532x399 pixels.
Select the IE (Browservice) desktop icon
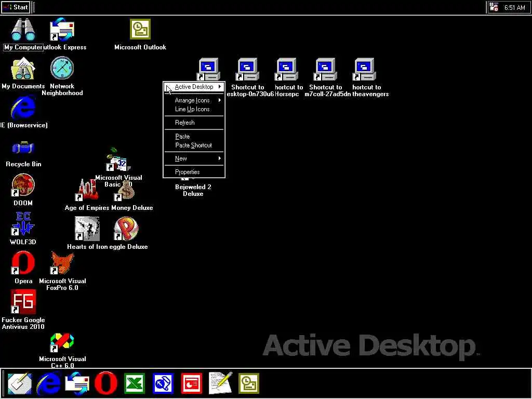pyautogui.click(x=23, y=108)
